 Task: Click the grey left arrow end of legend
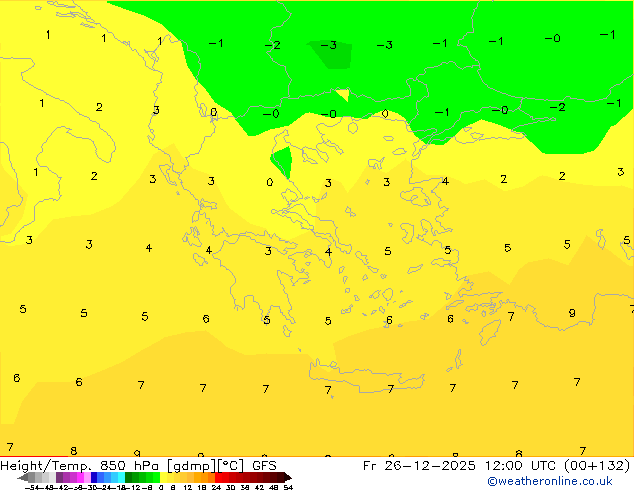[x=22, y=477]
